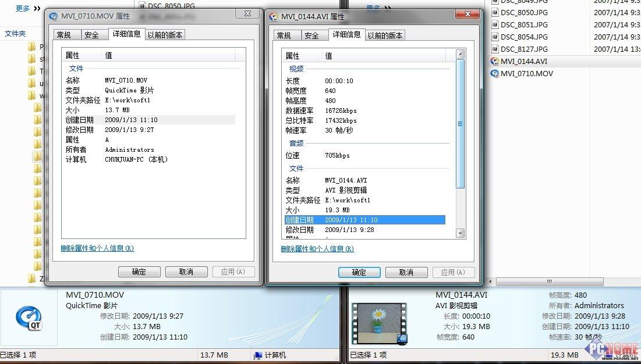Click 取消 in the MVI_0144.AVI properties dialog
This screenshot has width=641, height=364.
[x=406, y=272]
